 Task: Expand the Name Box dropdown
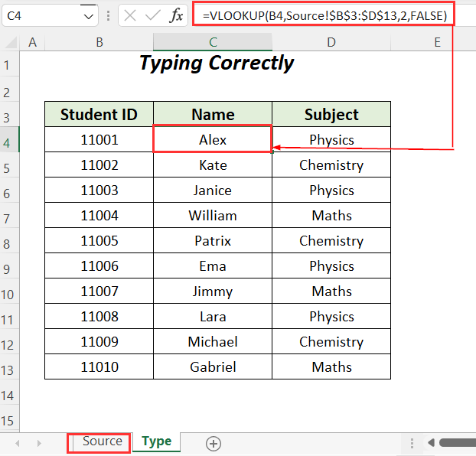88,16
